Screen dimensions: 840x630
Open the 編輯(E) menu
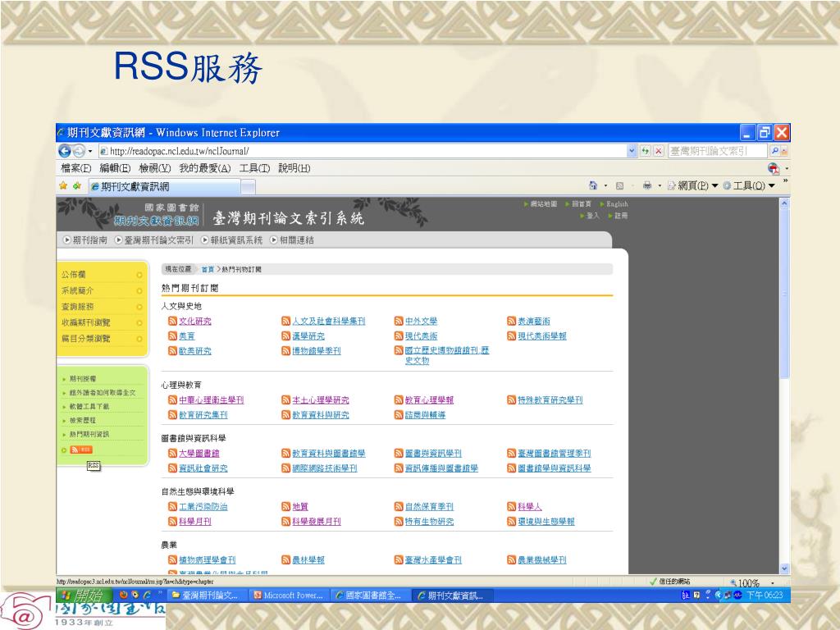coord(115,168)
